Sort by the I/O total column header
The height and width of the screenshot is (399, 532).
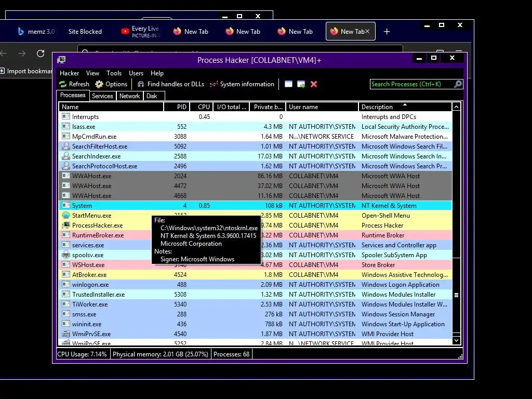tap(231, 107)
